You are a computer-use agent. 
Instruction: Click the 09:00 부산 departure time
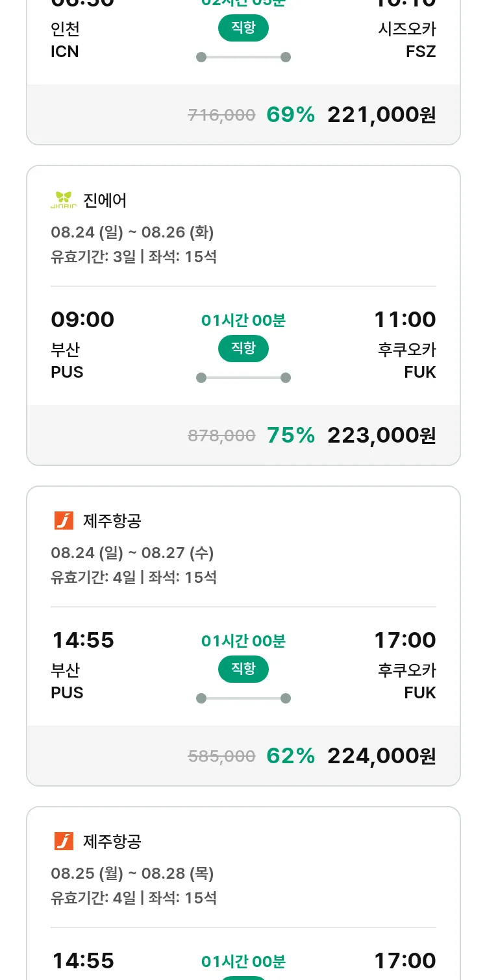(82, 319)
